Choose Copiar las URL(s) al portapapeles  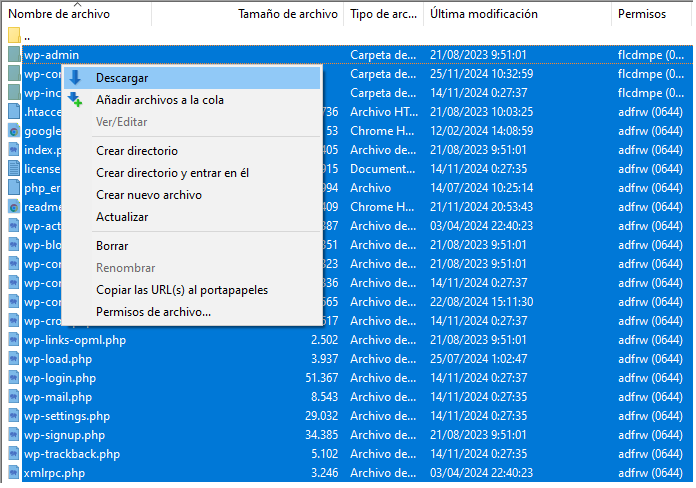181,290
